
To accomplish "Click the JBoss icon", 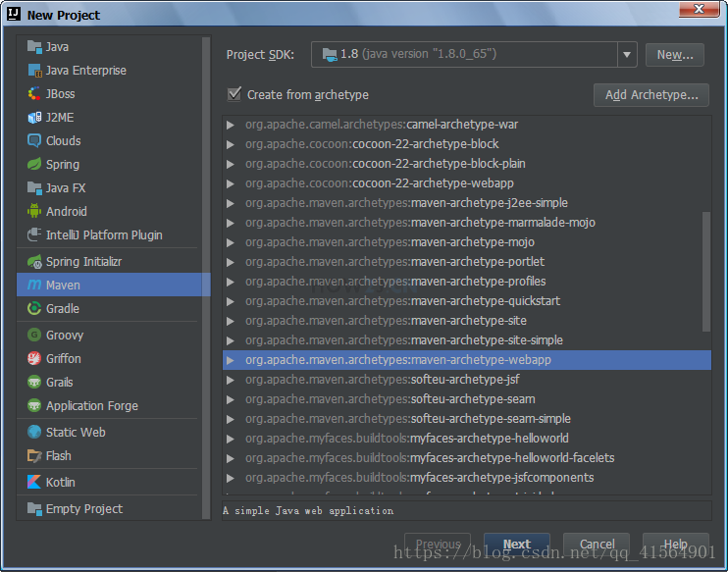I will click(x=34, y=94).
